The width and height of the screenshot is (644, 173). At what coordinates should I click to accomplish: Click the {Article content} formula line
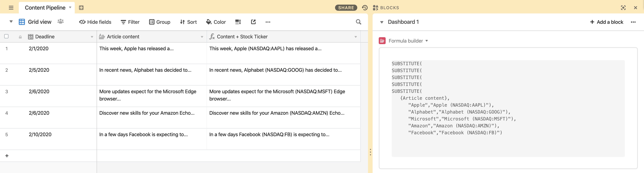(x=425, y=98)
